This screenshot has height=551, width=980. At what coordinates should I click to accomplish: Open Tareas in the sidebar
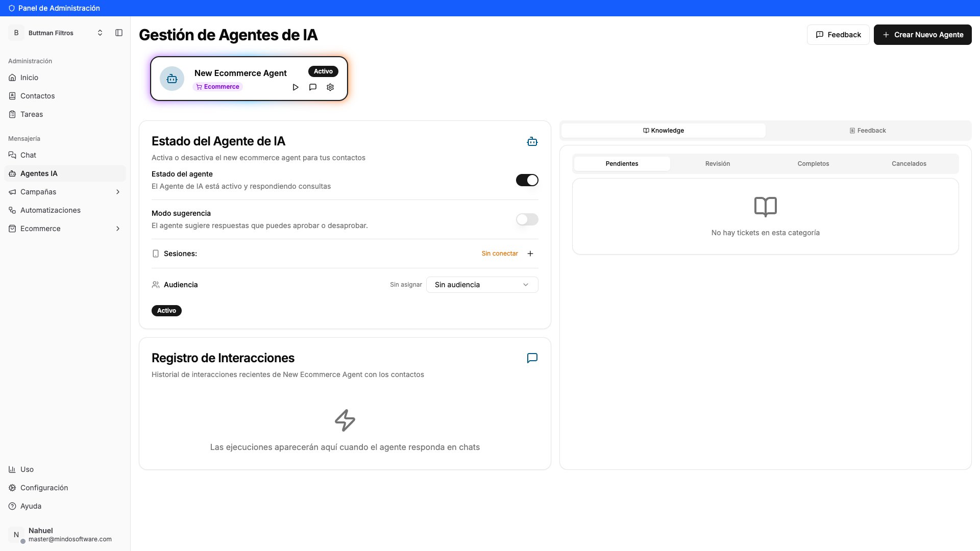[x=65, y=114]
